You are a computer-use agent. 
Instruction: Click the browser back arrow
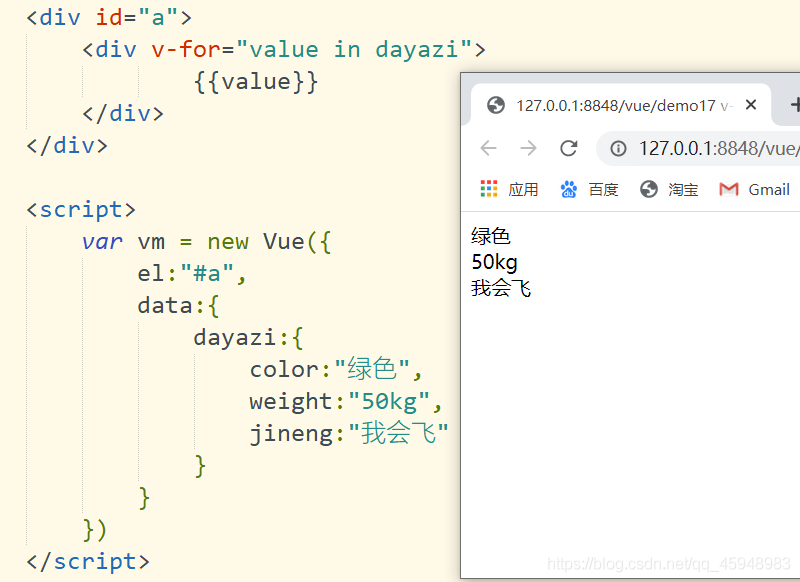pyautogui.click(x=488, y=148)
